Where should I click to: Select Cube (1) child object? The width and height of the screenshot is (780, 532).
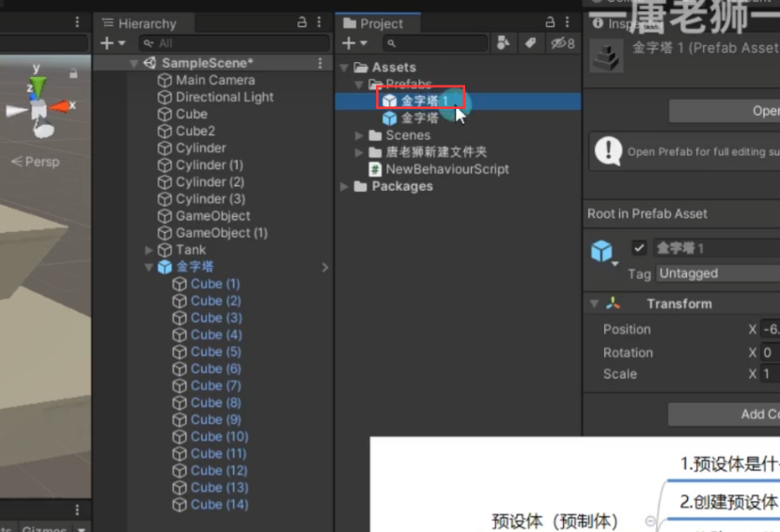point(213,284)
